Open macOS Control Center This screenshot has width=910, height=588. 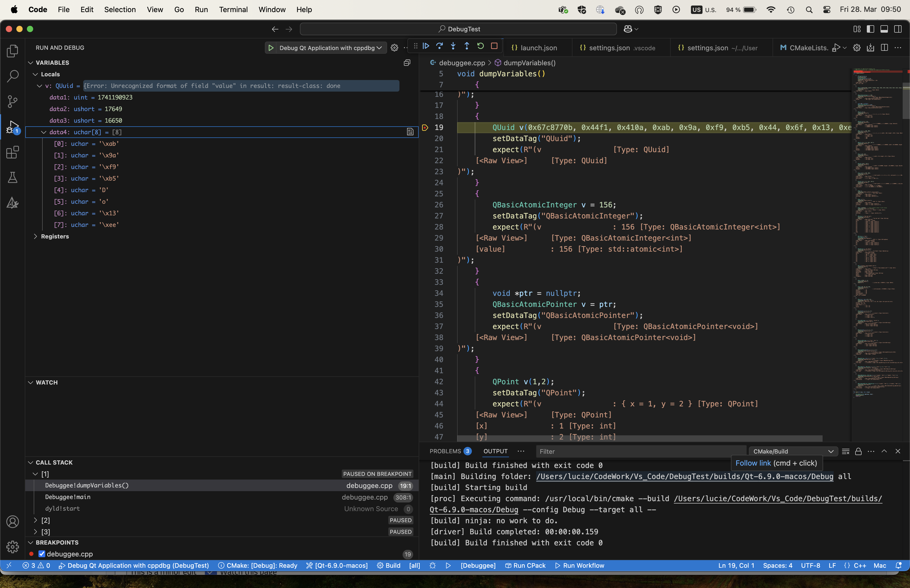click(827, 9)
